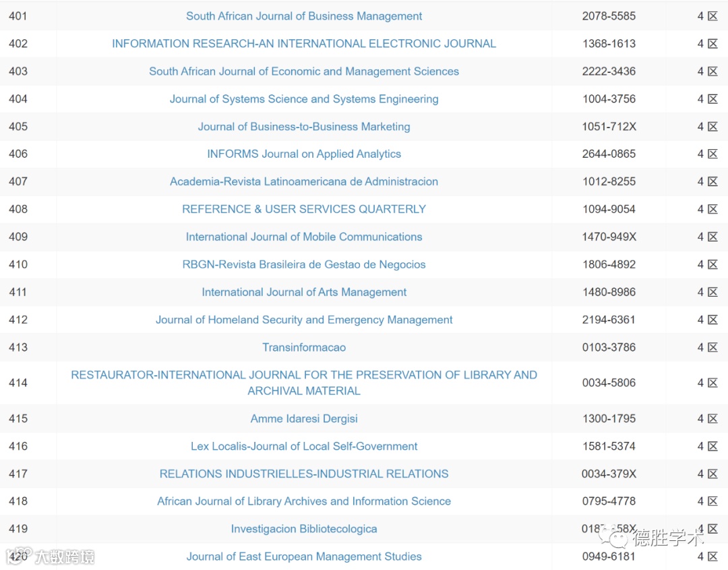This screenshot has height=570, width=728.
Task: Open African Journal of Library Archives and Information Science
Action: pos(303,501)
